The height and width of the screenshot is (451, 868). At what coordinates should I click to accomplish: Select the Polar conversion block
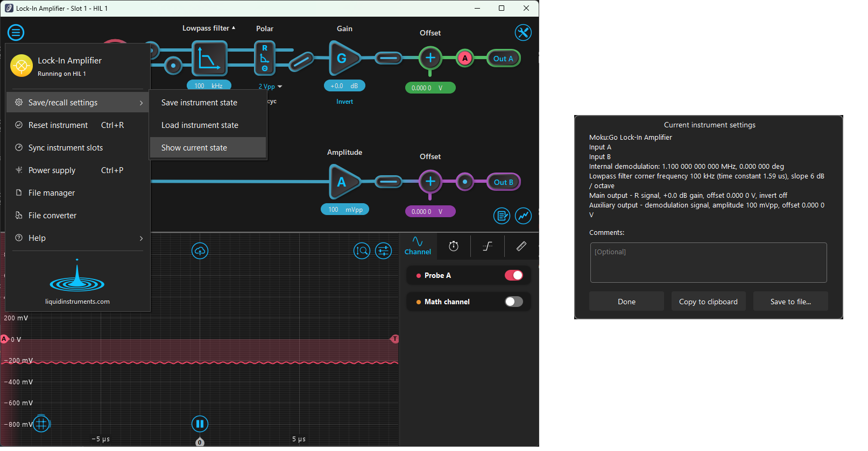click(x=265, y=58)
